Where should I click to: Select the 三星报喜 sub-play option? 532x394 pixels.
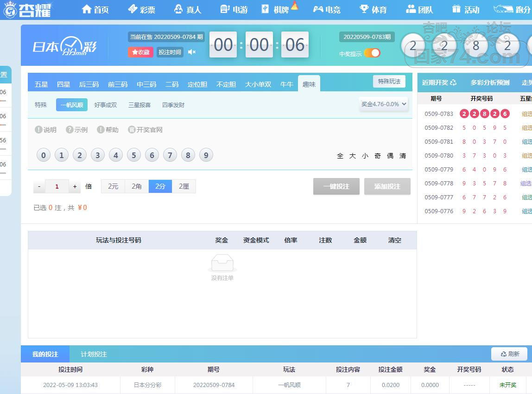[139, 105]
